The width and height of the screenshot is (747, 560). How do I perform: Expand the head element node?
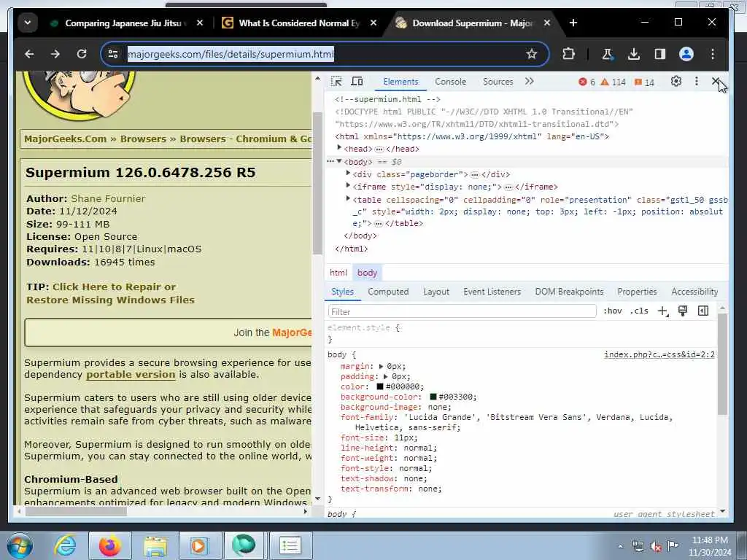pos(339,148)
